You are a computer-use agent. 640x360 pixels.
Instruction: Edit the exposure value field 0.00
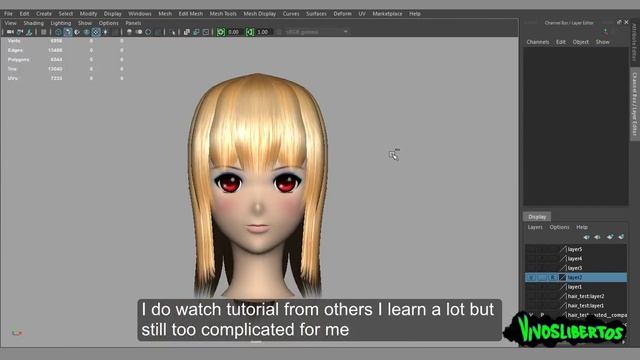coord(234,32)
